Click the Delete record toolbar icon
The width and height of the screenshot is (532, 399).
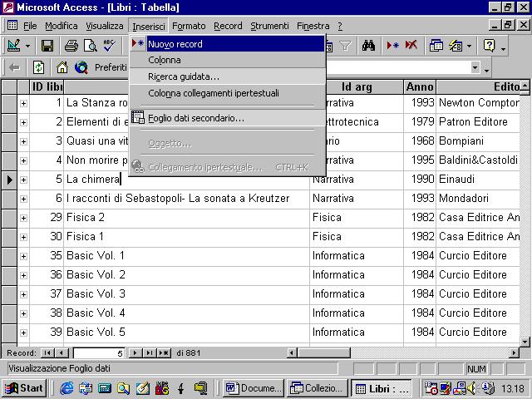411,46
